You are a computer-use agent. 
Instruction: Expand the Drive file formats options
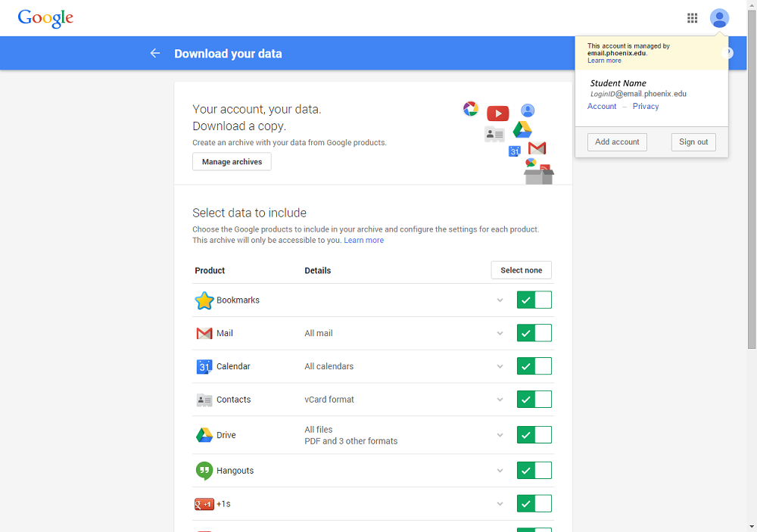point(500,434)
